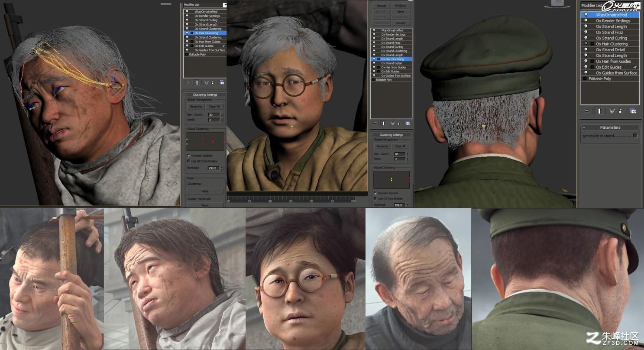This screenshot has width=644, height=350.
Task: Click Gen. Count field showing 80
Action: [400, 154]
